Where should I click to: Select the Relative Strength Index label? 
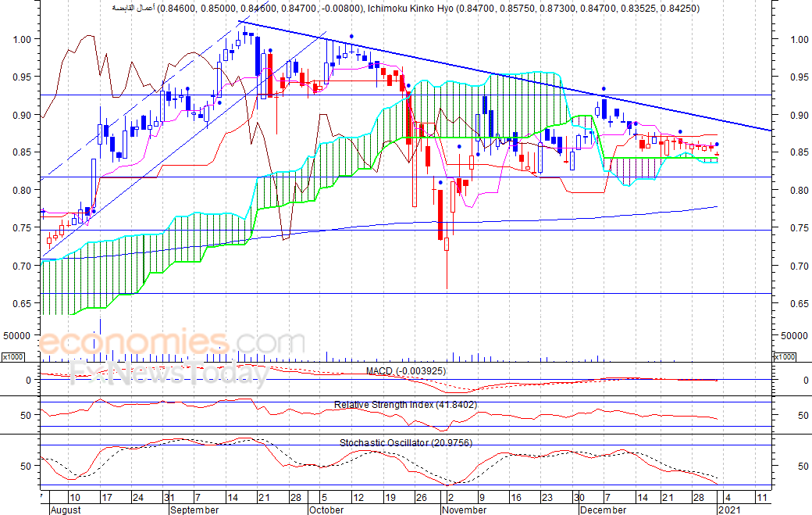(x=406, y=405)
